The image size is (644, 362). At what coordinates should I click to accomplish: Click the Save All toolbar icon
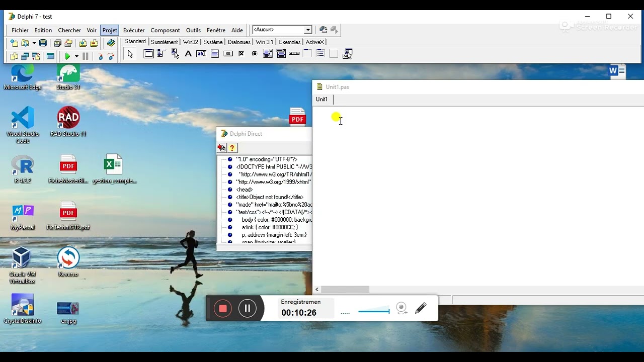57,43
